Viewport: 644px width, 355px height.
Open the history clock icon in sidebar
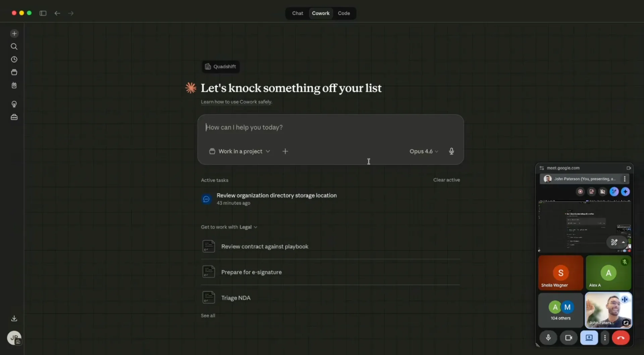[14, 59]
